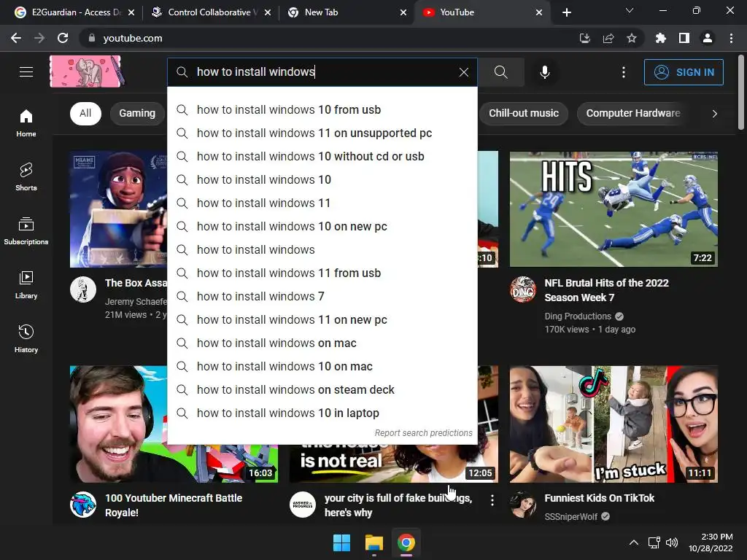Open Windows Start menu
Viewport: 747px width, 560px height.
(341, 542)
